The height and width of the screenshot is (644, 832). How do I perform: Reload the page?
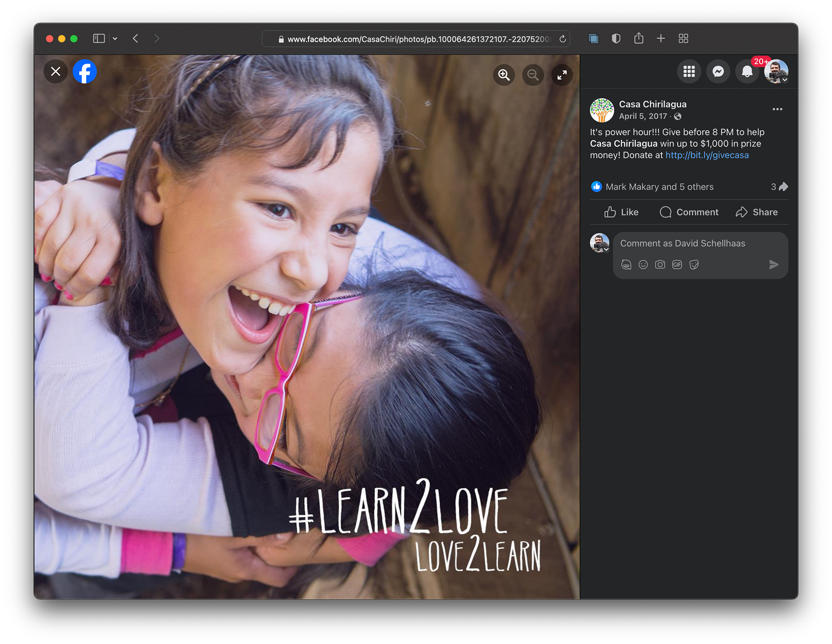tap(562, 39)
